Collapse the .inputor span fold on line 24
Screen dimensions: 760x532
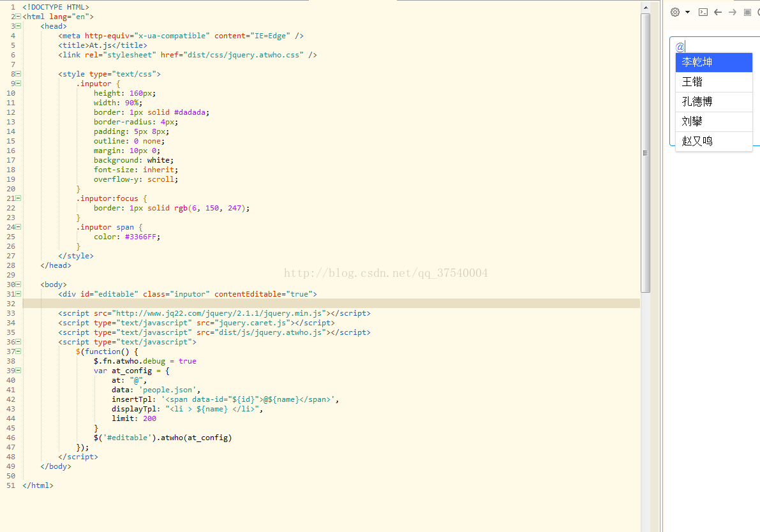pos(19,226)
